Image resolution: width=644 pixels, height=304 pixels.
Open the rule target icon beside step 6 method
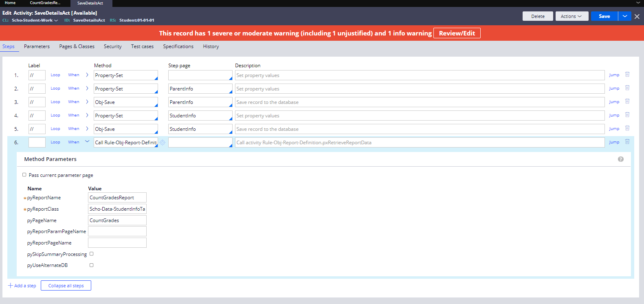pyautogui.click(x=163, y=143)
